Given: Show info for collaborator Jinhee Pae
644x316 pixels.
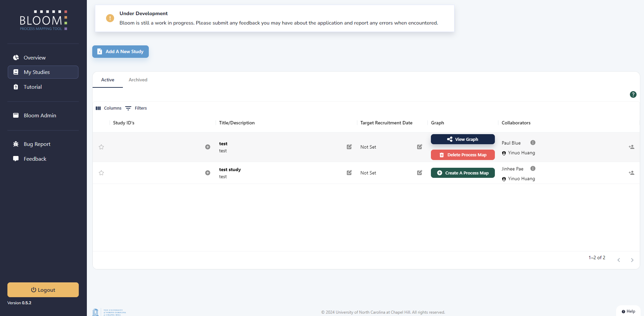Looking at the screenshot, I should [x=533, y=168].
